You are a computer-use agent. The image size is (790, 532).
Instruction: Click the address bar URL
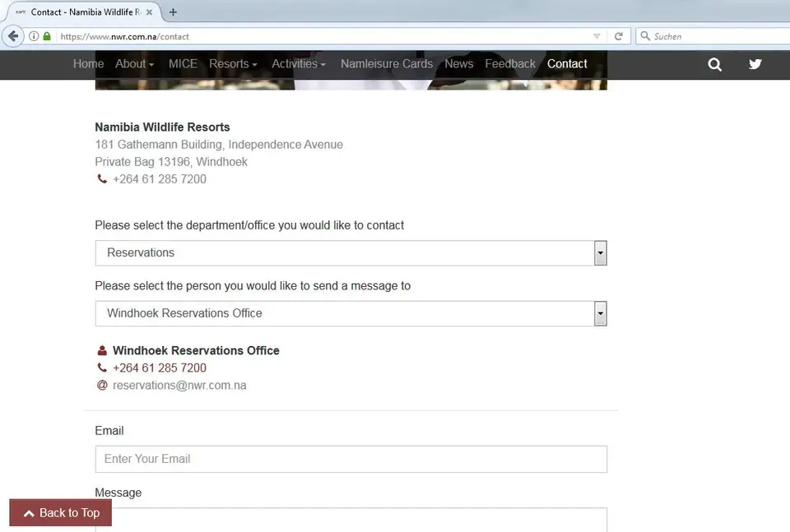pyautogui.click(x=124, y=36)
